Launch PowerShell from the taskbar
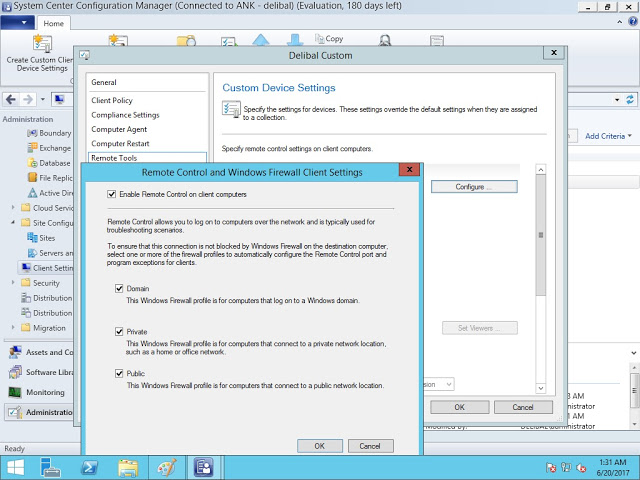The width and height of the screenshot is (640, 480). click(89, 467)
